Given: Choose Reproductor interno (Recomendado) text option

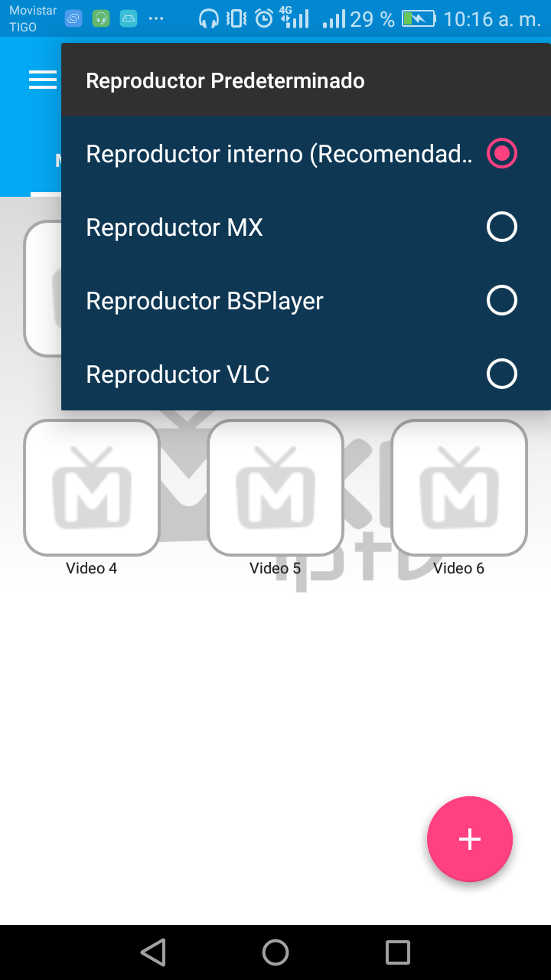Looking at the screenshot, I should 279,154.
